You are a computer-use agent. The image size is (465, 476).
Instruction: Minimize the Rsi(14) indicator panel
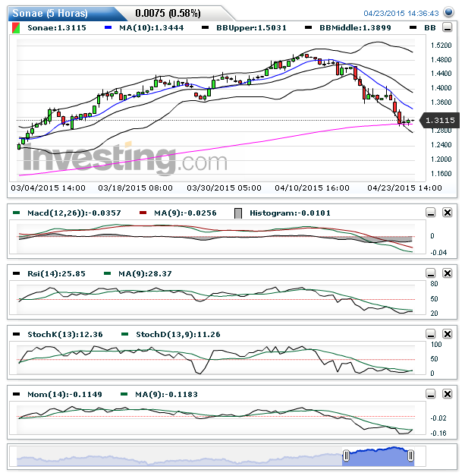[431, 273]
